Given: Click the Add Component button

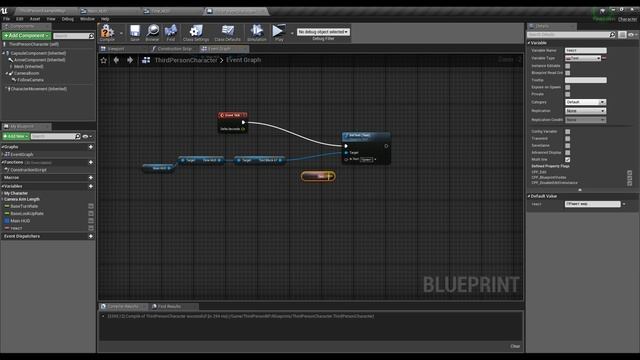Looking at the screenshot, I should (27, 36).
